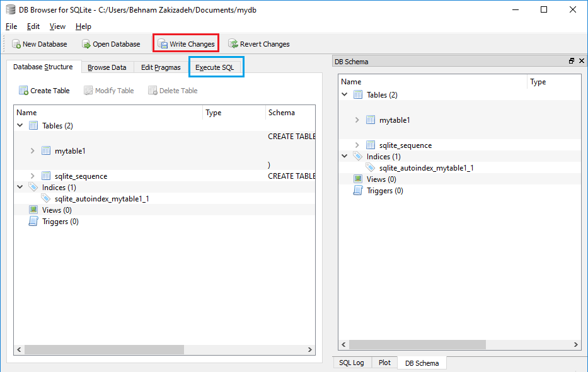Collapse Tables (2) in Database Structure tree

coord(20,125)
